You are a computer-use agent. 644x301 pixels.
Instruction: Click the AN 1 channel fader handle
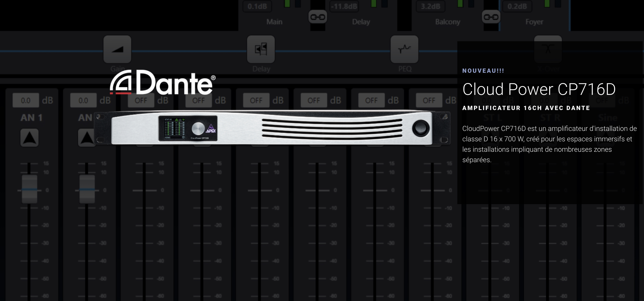pyautogui.click(x=30, y=189)
